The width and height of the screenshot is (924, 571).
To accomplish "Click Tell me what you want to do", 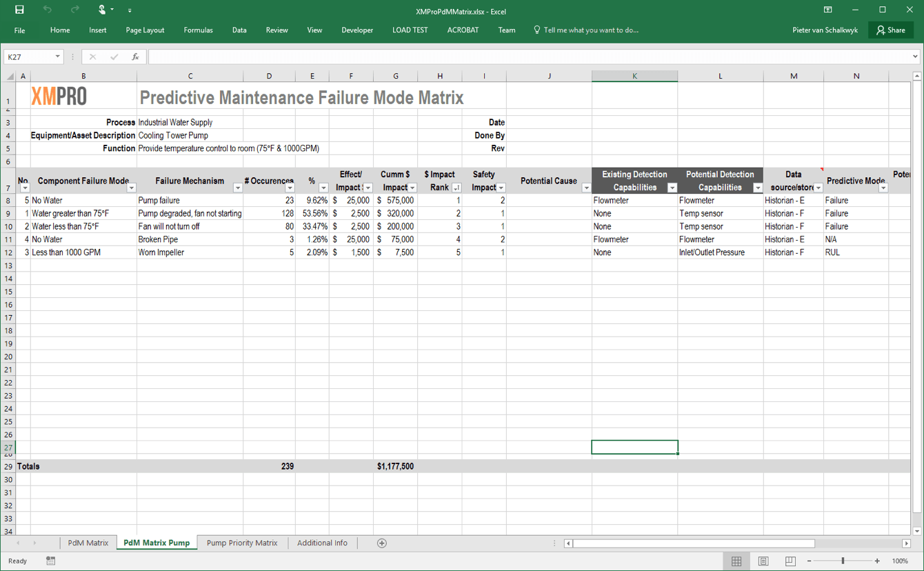I will (x=590, y=30).
